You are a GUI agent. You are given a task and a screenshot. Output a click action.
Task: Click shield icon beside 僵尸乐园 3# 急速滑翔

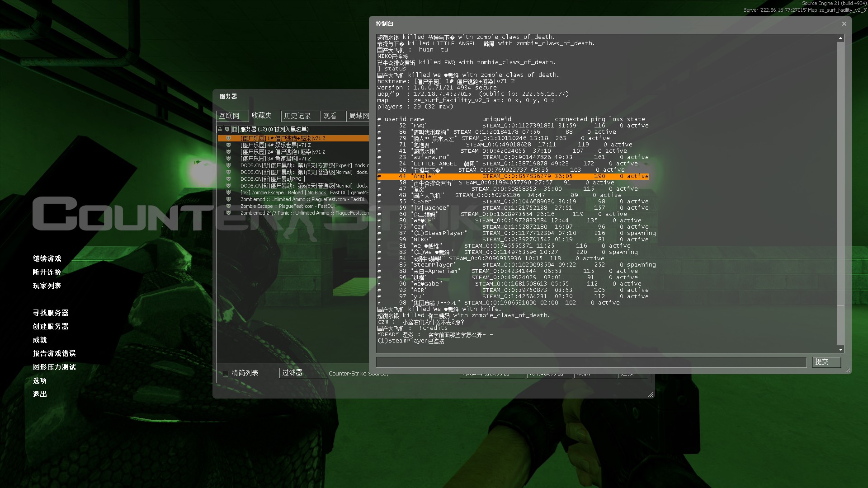tap(228, 159)
